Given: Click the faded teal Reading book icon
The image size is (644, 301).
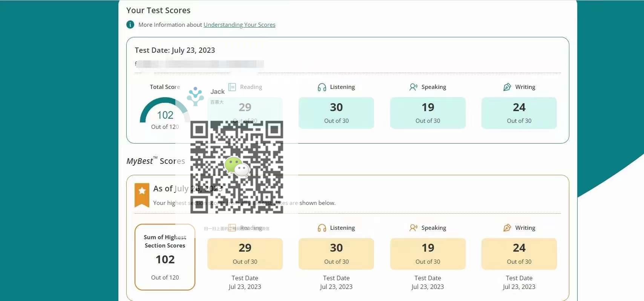Looking at the screenshot, I should tap(232, 87).
